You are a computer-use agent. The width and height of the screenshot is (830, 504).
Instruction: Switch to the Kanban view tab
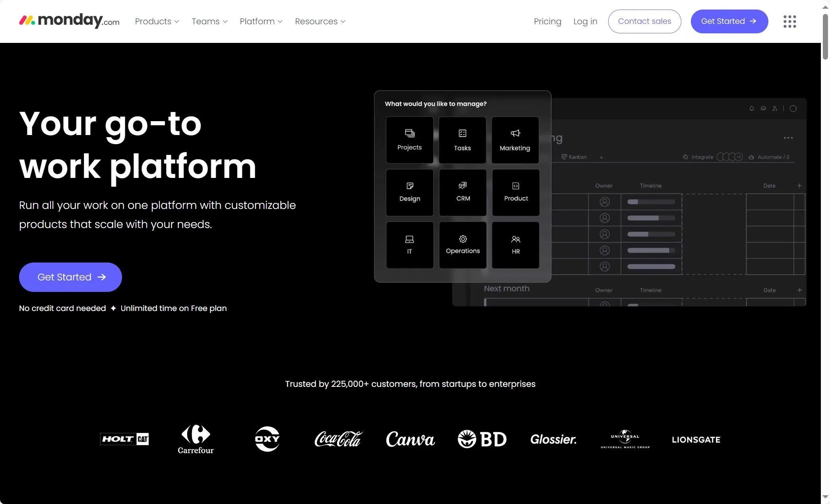coord(574,157)
